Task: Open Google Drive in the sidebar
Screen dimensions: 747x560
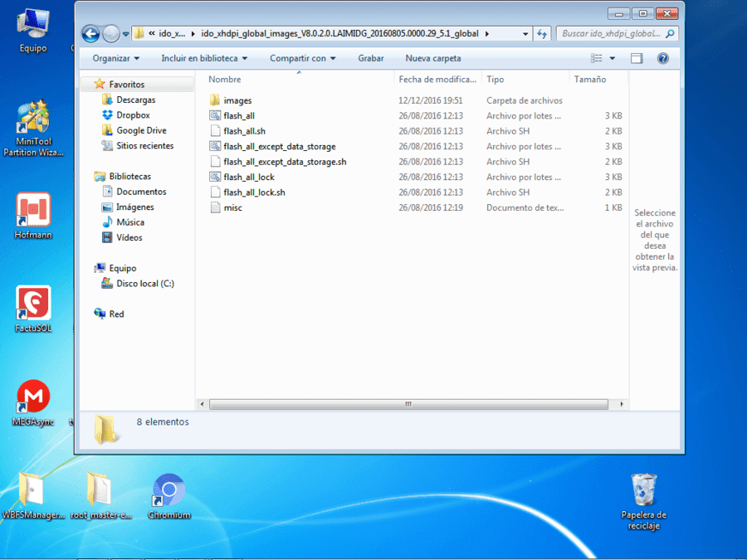Action: pyautogui.click(x=141, y=130)
